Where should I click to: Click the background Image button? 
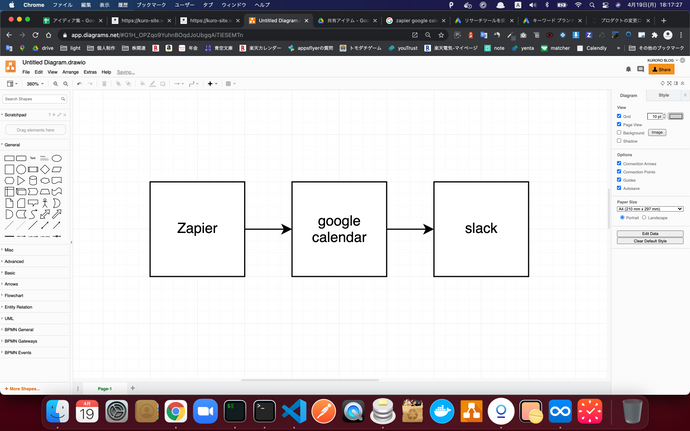pos(657,133)
